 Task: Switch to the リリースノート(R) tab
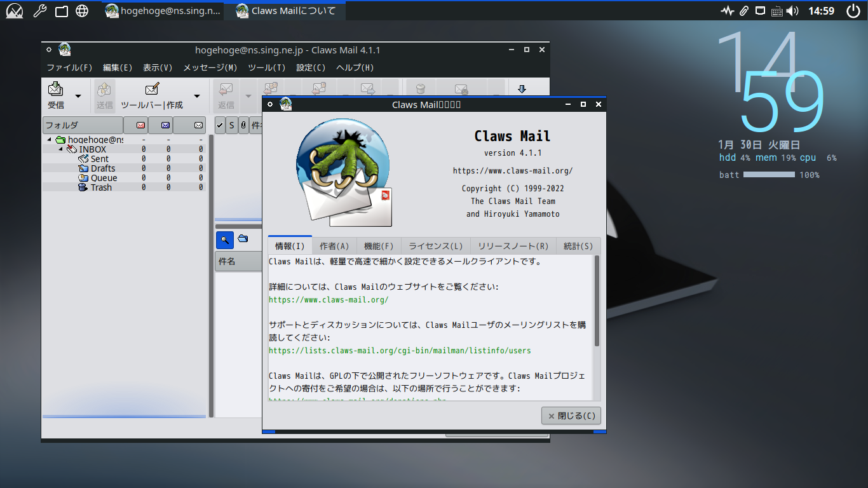[x=513, y=246]
